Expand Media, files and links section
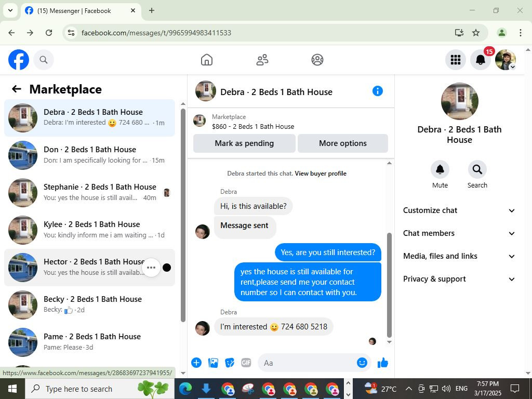The width and height of the screenshot is (532, 399). 459,256
